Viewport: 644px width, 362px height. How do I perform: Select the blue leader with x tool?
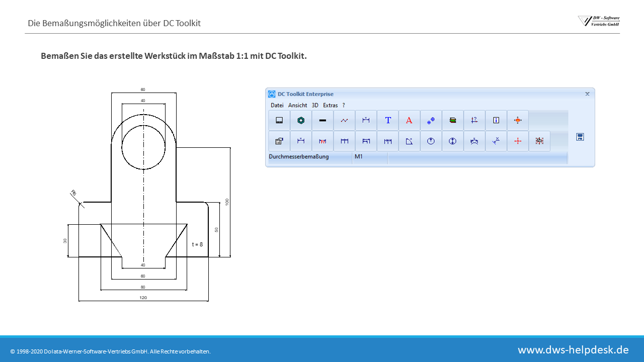(x=496, y=141)
